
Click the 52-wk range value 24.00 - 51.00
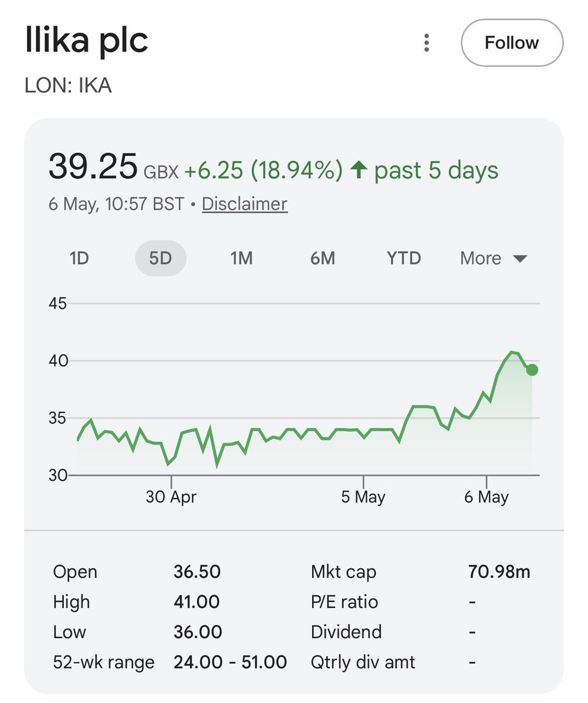[x=230, y=663]
